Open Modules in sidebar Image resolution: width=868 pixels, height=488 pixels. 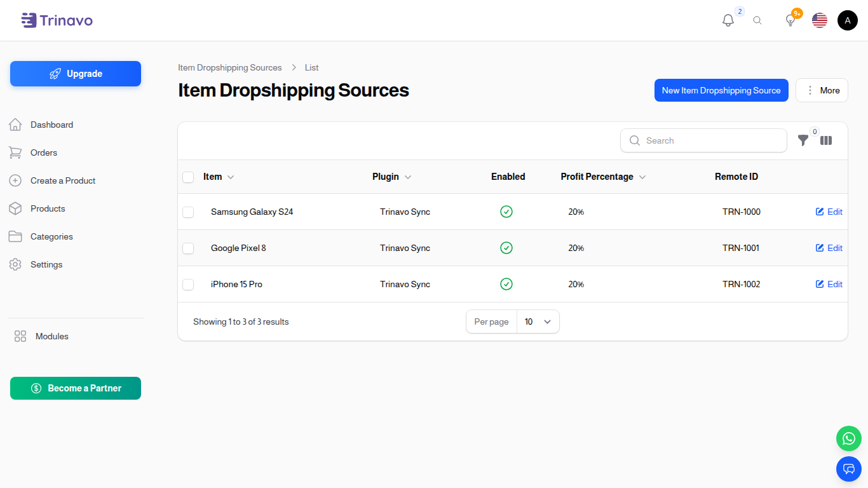[52, 336]
